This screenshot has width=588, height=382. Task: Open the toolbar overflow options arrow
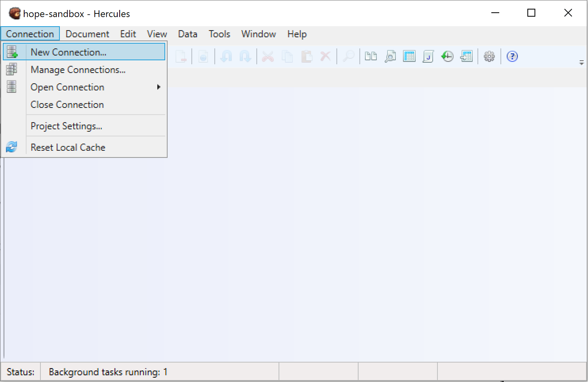pos(582,63)
